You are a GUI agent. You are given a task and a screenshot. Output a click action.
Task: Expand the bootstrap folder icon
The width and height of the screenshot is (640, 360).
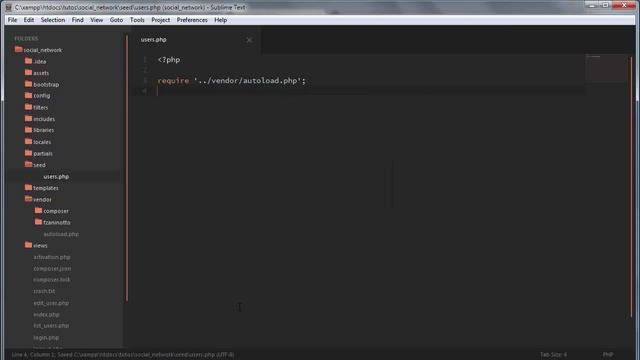coord(28,84)
